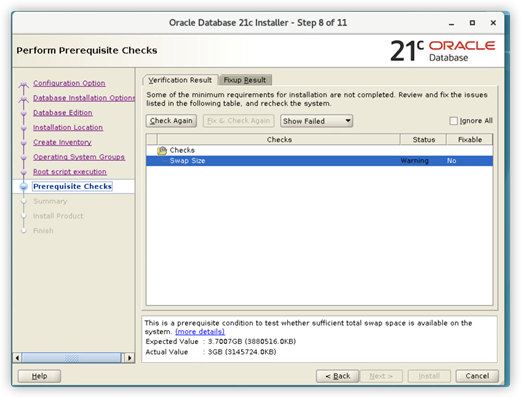Select the Swap Size check row
Screen dimensions: 521x398
click(x=319, y=161)
